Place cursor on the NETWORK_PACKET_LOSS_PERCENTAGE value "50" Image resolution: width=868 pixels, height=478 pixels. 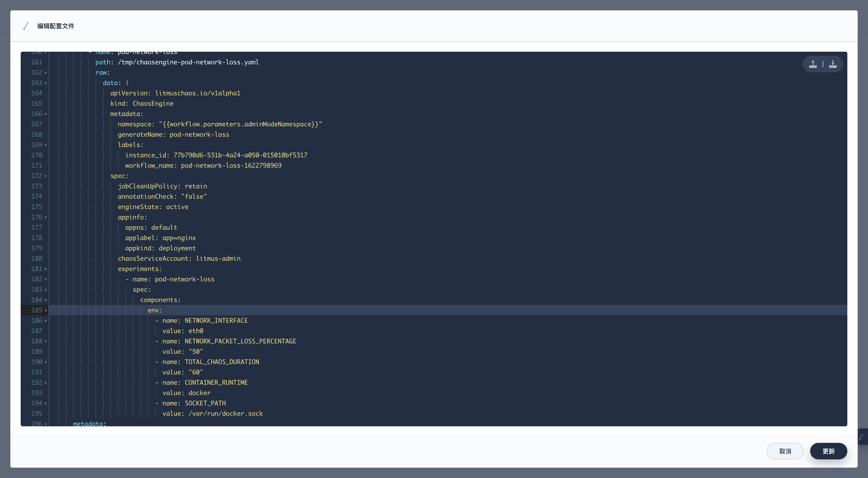[x=196, y=352]
